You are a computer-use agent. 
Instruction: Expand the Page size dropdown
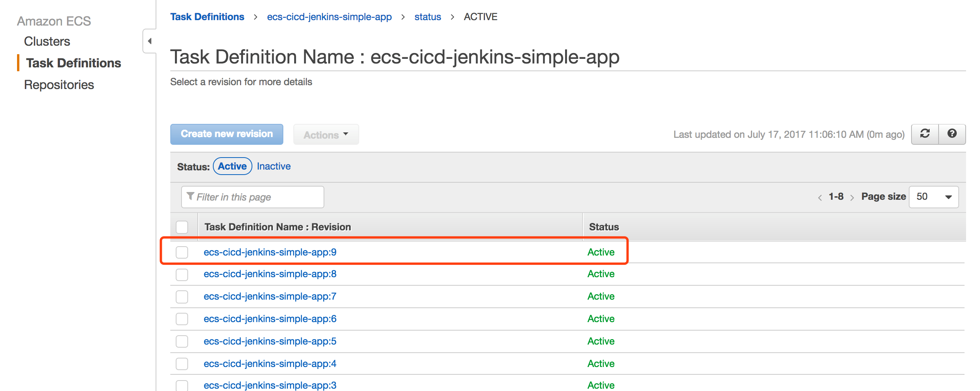click(934, 197)
